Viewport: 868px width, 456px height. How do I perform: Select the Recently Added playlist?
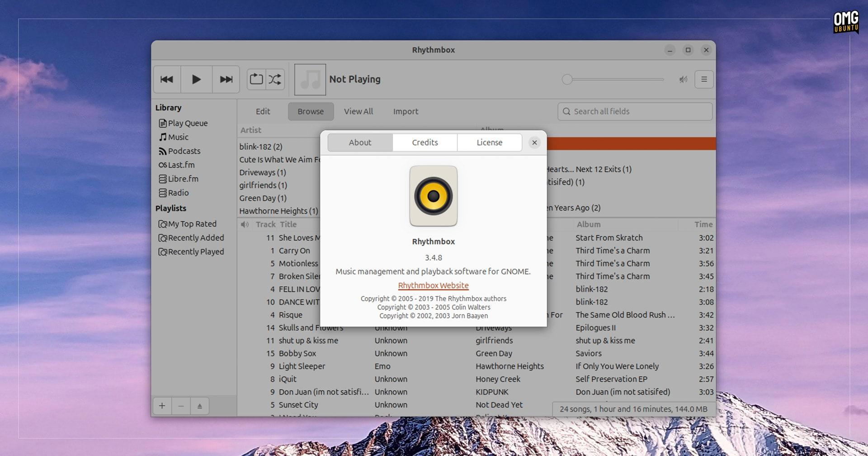tap(196, 238)
